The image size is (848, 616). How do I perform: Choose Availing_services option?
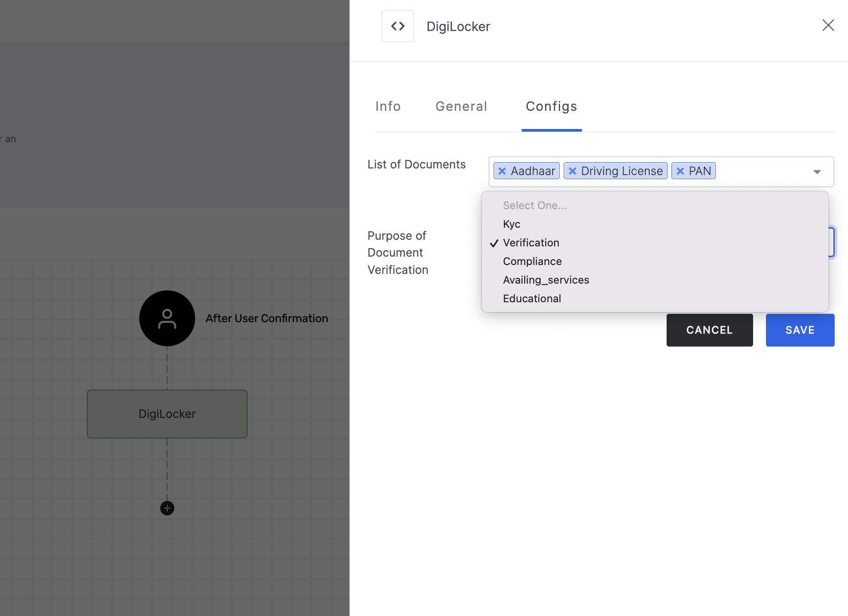click(x=655, y=280)
